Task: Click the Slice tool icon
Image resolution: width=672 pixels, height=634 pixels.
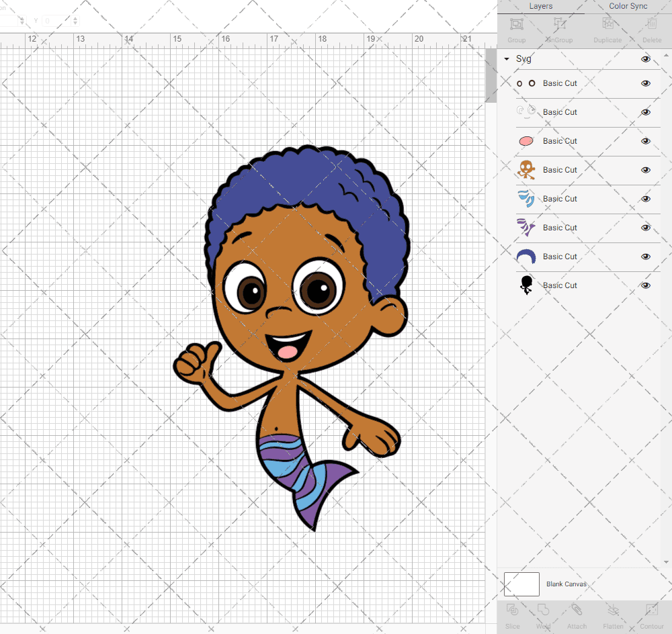Action: pyautogui.click(x=512, y=610)
